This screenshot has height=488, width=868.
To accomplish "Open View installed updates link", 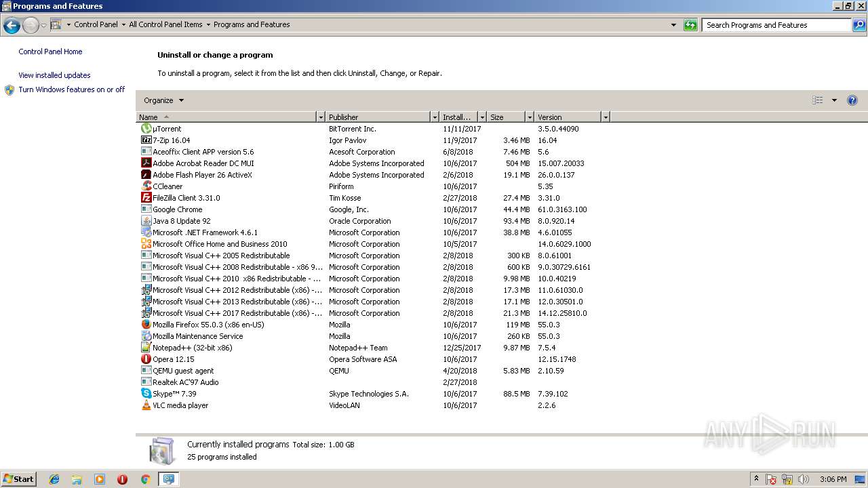I will [54, 75].
